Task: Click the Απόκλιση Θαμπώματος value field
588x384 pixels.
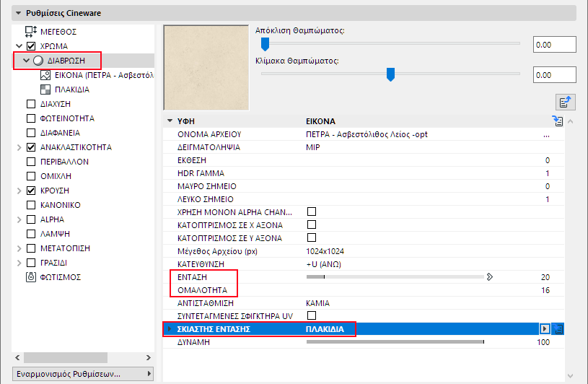Action: [555, 45]
